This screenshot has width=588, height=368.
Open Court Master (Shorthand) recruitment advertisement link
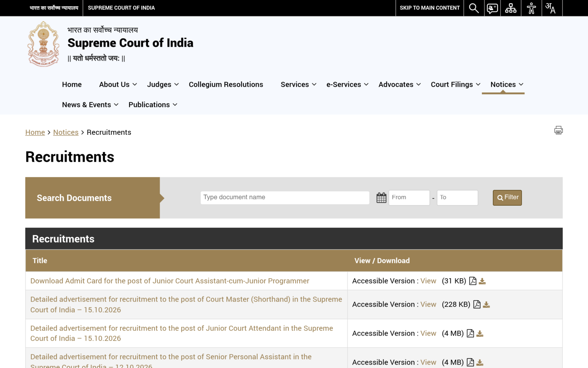186,304
